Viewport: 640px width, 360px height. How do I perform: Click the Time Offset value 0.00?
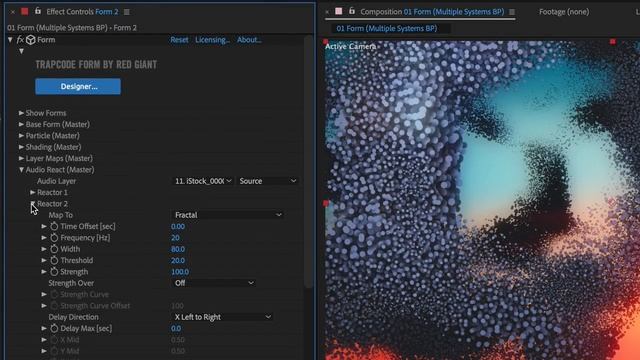pyautogui.click(x=178, y=226)
